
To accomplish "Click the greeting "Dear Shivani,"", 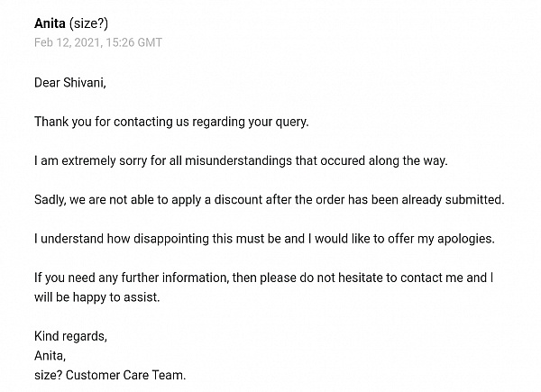I will click(x=70, y=83).
